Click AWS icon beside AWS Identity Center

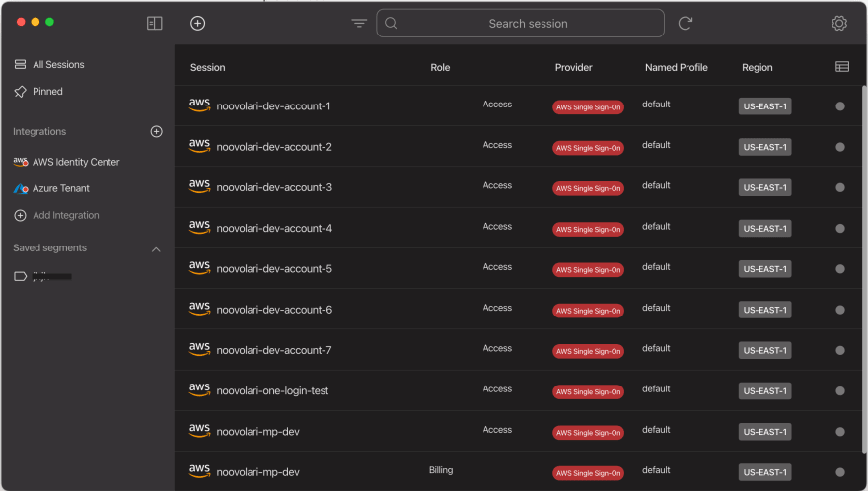[x=21, y=161]
